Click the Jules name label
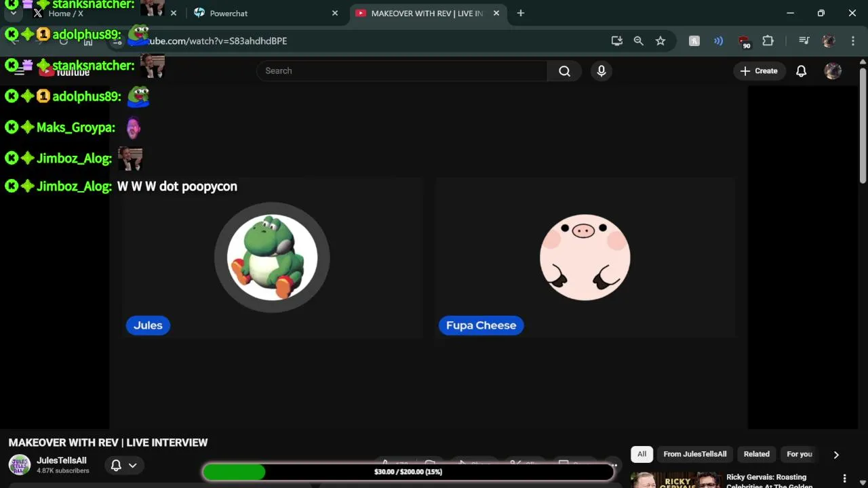 148,325
